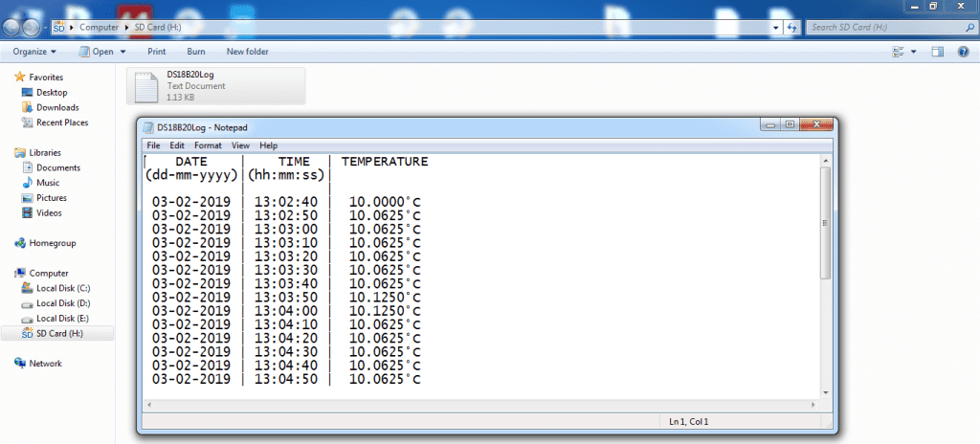Click the New folder button
This screenshot has height=444, width=980.
(248, 52)
